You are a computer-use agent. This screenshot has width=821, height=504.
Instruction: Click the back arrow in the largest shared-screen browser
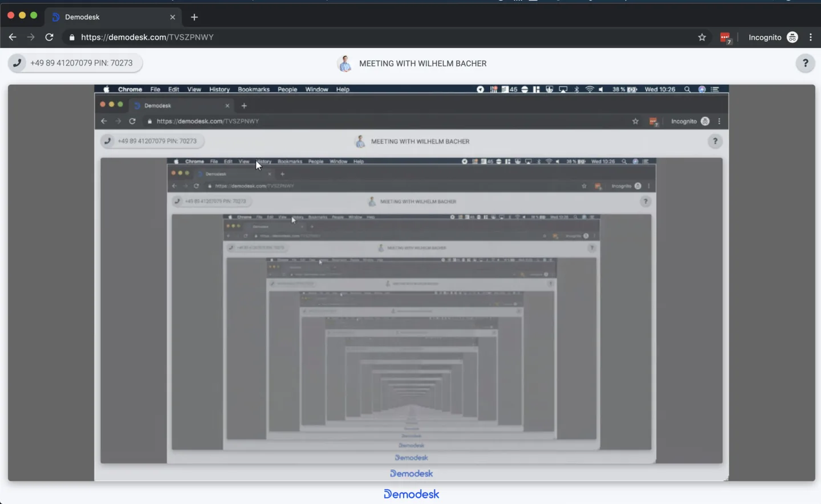[x=104, y=121]
